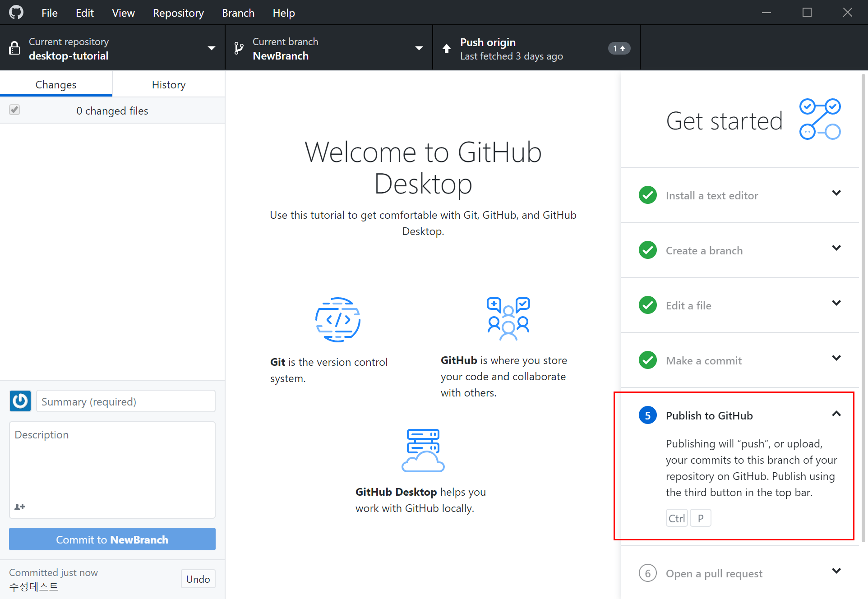Click the Summary (required) input field
868x599 pixels.
pos(126,401)
